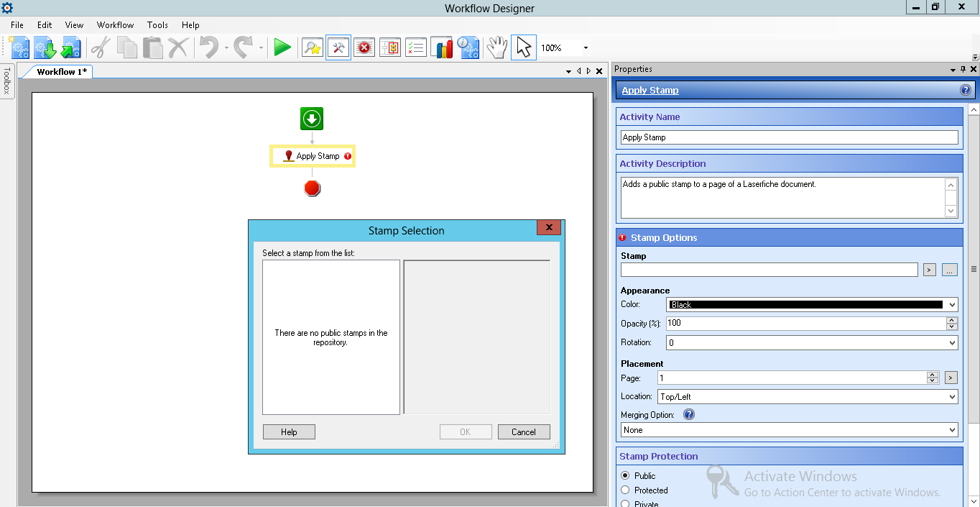Expand the Location dropdown showing Top/Left
The height and width of the screenshot is (507, 980).
point(807,397)
